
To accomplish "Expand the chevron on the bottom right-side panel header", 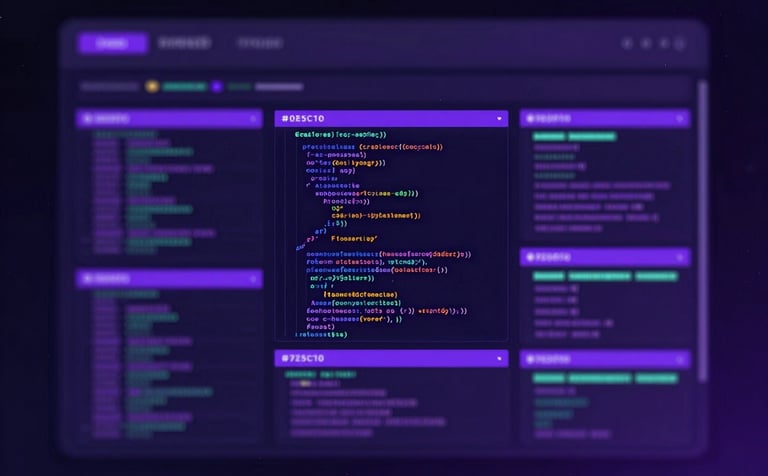I will 680,359.
